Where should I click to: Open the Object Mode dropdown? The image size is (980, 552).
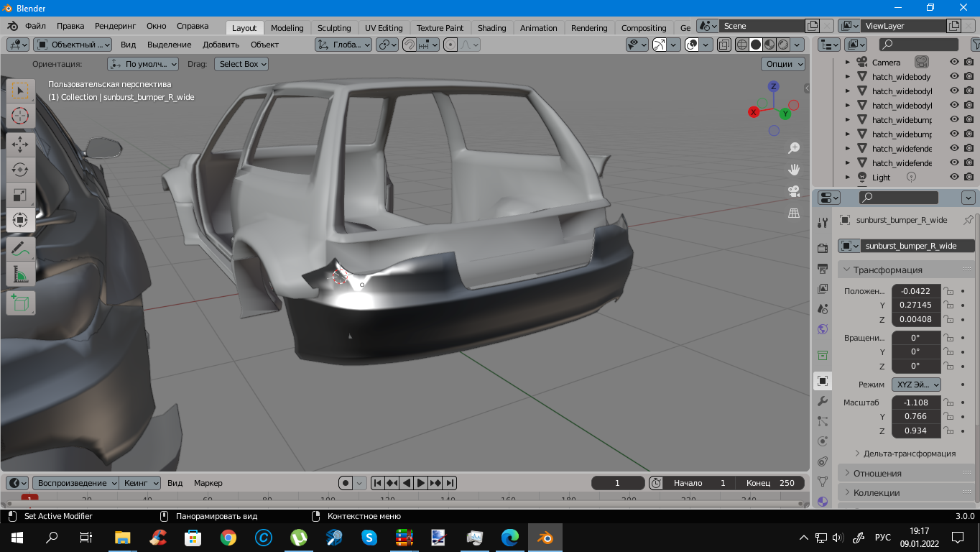(73, 45)
